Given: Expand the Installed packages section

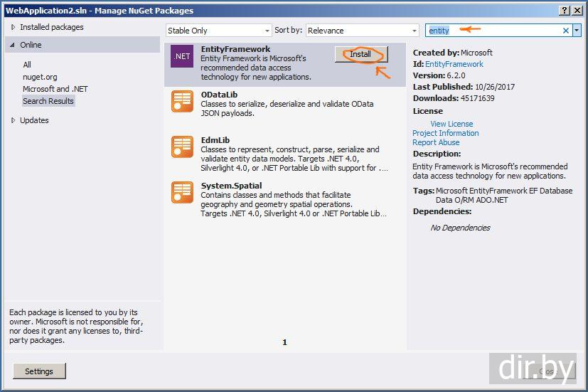Looking at the screenshot, I should click(x=13, y=27).
